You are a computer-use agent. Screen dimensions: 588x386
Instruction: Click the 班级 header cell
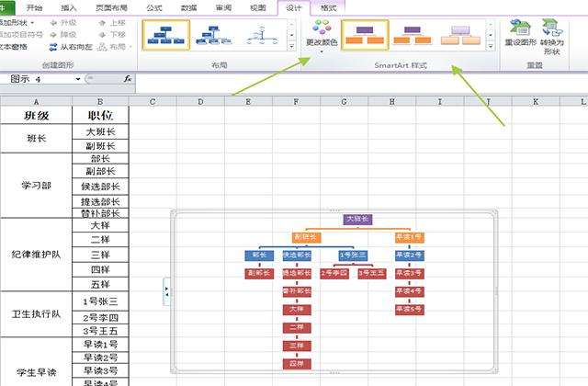pos(36,115)
